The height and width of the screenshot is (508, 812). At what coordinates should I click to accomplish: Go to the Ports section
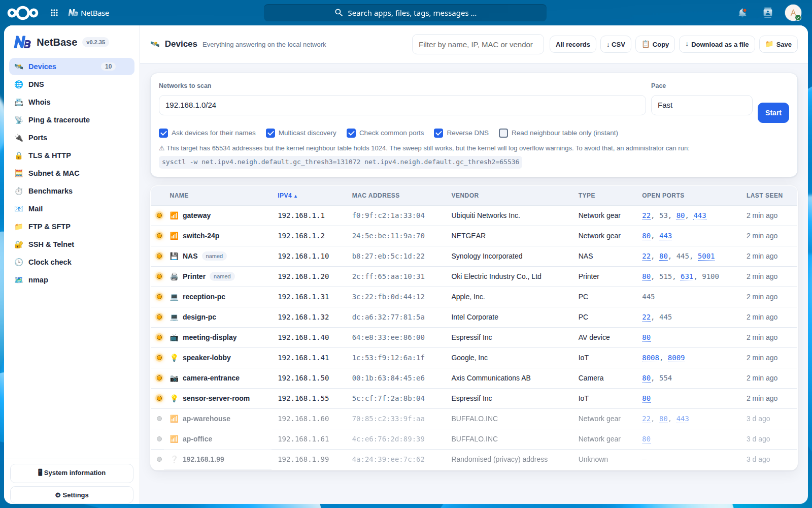point(72,138)
